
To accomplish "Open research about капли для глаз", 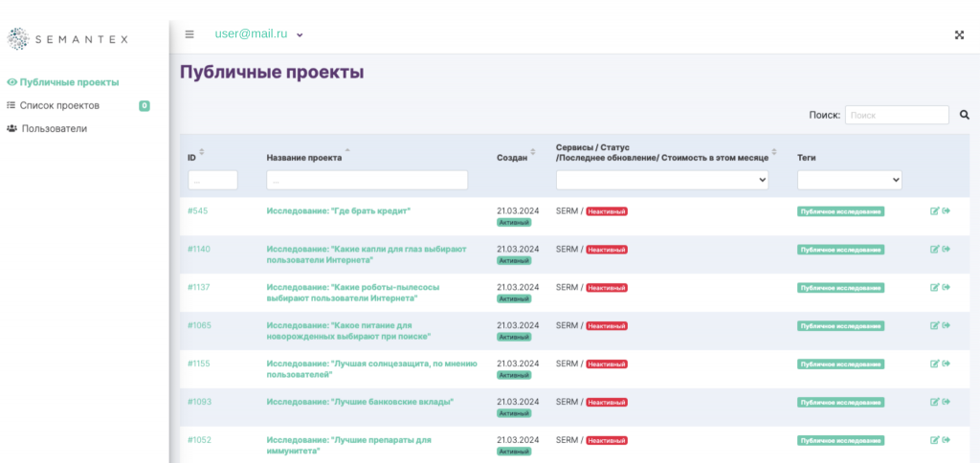I will (367, 254).
